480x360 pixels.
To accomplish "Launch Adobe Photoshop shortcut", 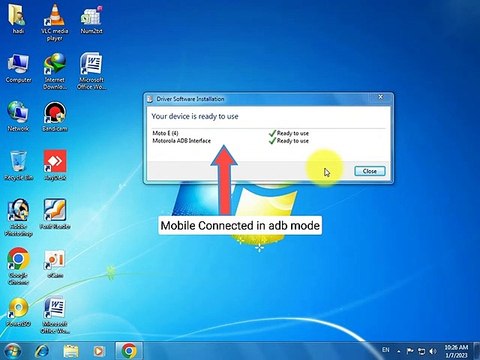I will [x=18, y=217].
